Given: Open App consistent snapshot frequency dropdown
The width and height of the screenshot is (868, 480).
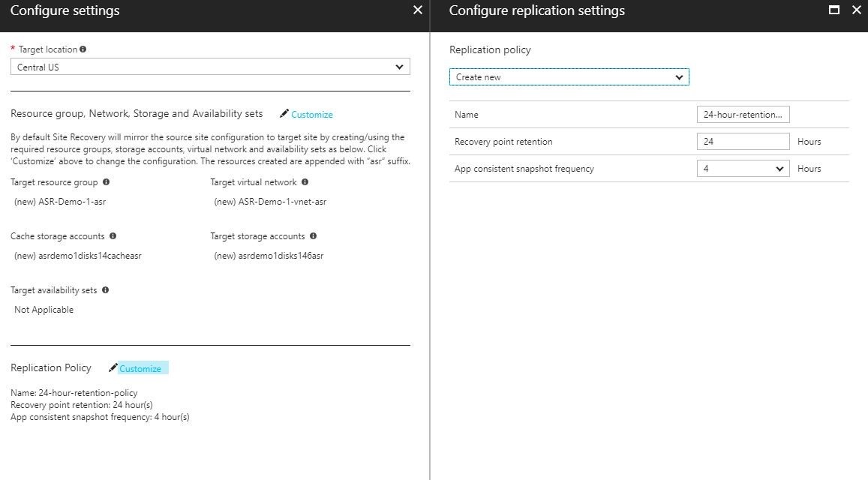Looking at the screenshot, I should click(743, 168).
